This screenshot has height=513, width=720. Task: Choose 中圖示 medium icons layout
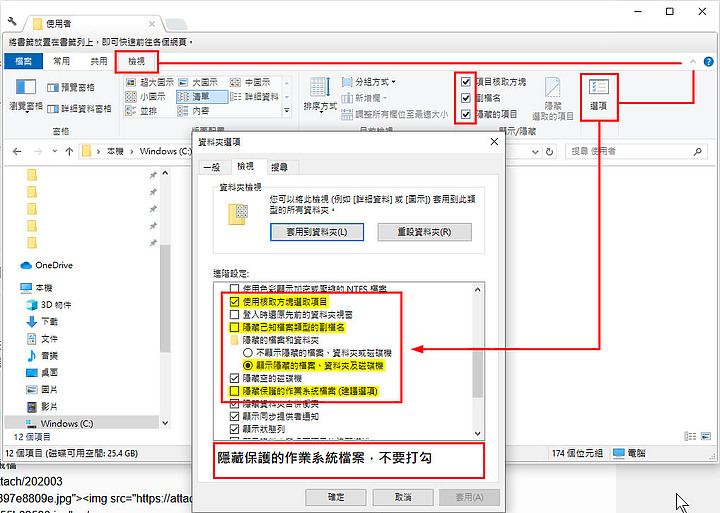pos(250,82)
